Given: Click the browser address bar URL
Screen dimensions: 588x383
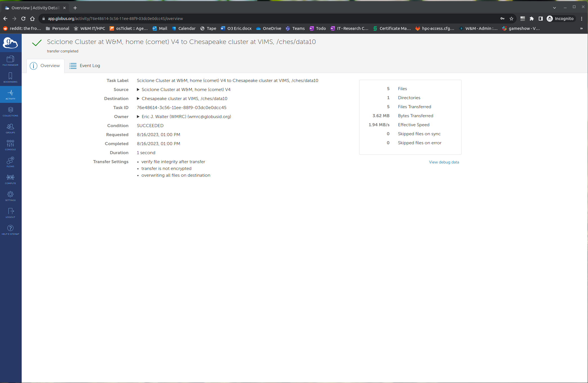Looking at the screenshot, I should point(115,19).
